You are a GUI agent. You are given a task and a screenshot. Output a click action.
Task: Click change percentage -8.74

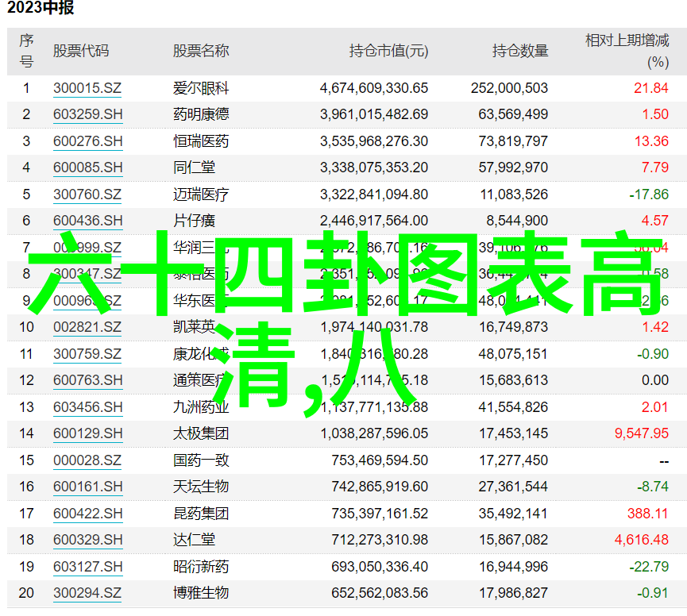[x=653, y=487]
